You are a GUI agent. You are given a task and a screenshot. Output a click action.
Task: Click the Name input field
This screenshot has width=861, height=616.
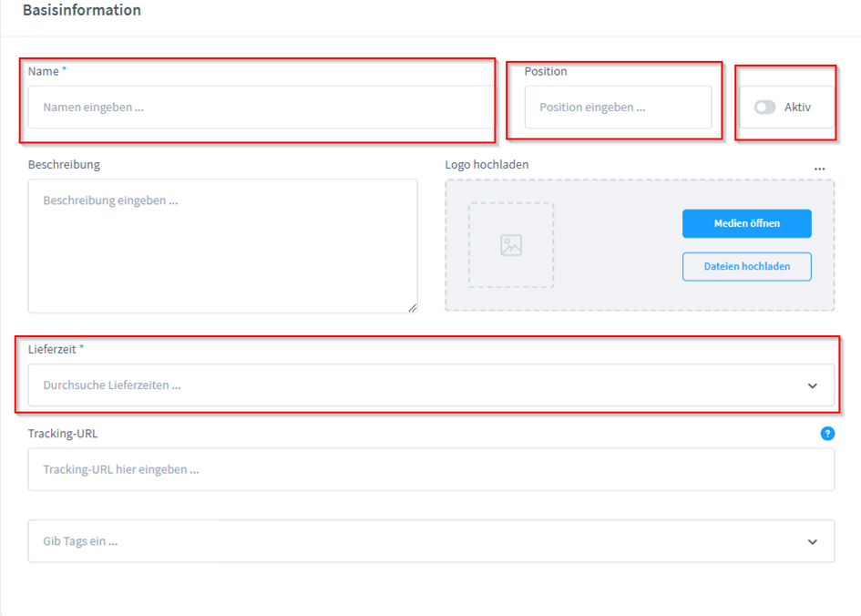pos(260,108)
